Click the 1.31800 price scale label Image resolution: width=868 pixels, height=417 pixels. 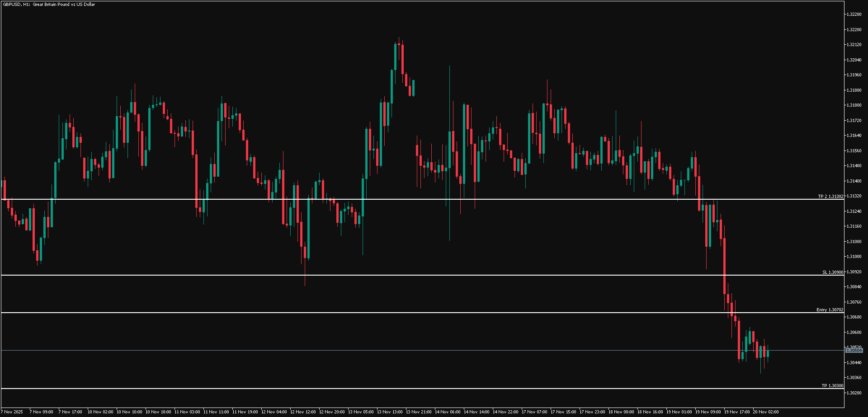pos(854,105)
